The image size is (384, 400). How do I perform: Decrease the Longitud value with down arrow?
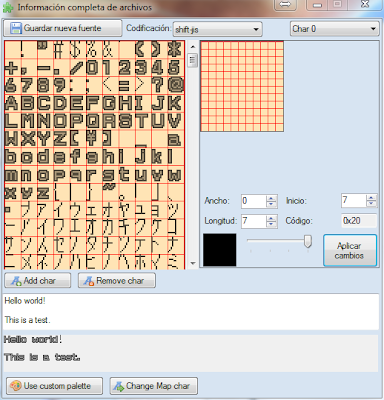coord(271,224)
